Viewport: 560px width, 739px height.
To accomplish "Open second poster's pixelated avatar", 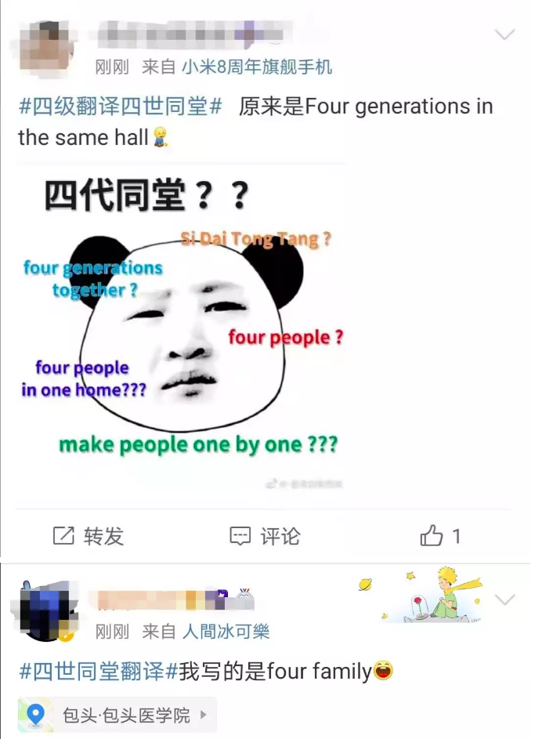I will 45,610.
